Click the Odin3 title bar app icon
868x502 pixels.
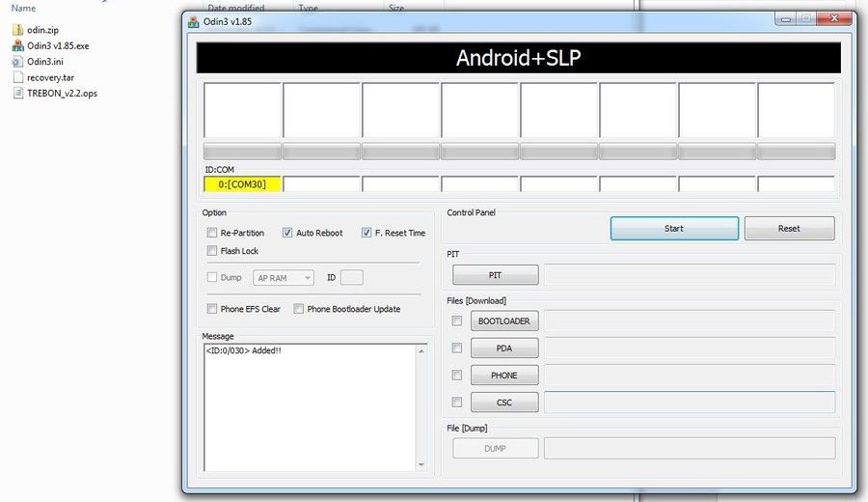coord(193,21)
